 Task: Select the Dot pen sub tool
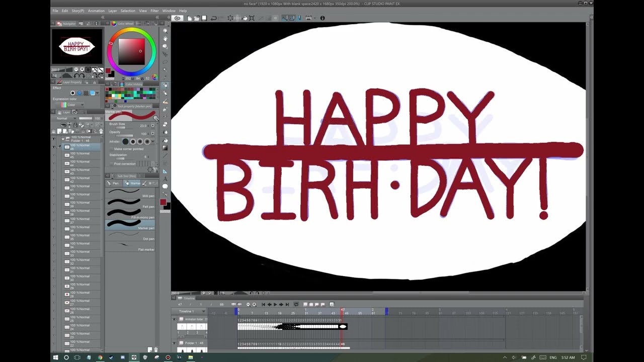click(130, 235)
